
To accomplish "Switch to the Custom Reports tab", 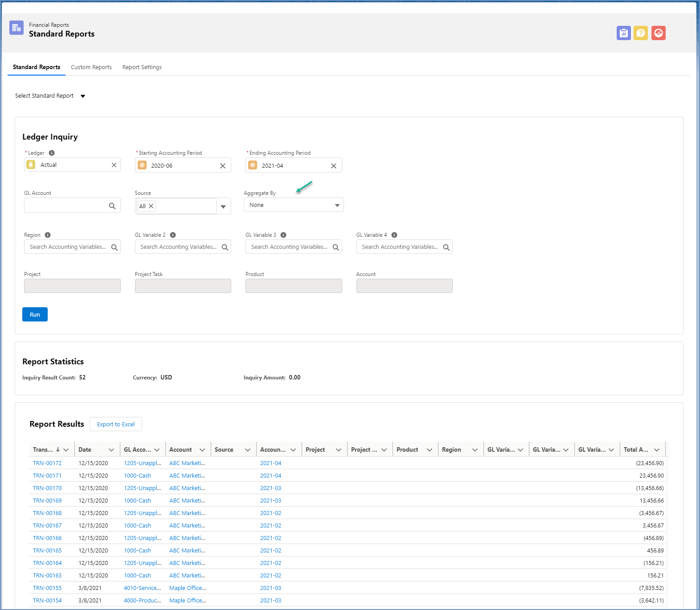I will (x=91, y=67).
